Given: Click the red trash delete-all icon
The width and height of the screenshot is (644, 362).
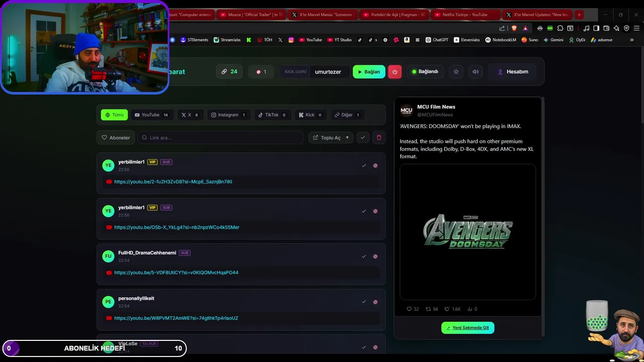Looking at the screenshot, I should (379, 137).
